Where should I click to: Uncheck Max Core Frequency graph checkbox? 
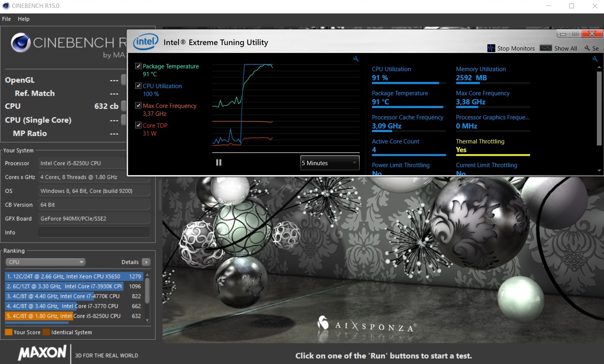(138, 106)
